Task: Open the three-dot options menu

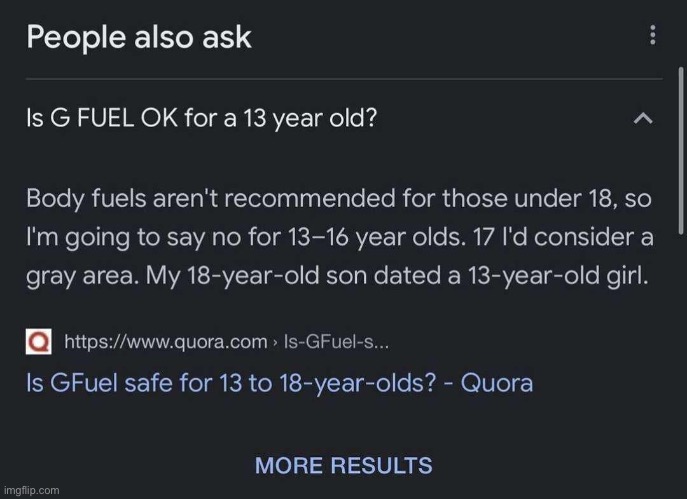Action: tap(653, 35)
